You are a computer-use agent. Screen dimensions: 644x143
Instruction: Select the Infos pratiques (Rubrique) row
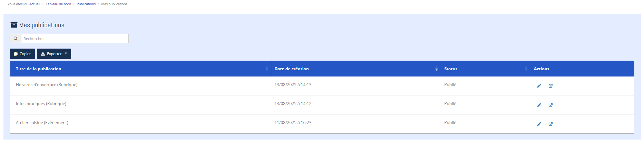(x=41, y=104)
